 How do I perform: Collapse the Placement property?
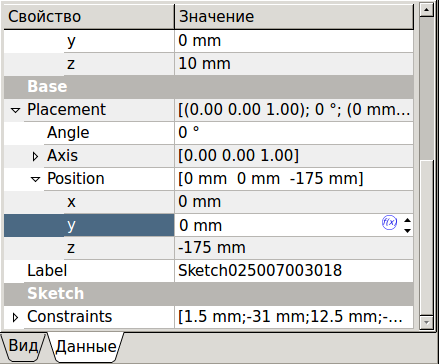tap(15, 110)
